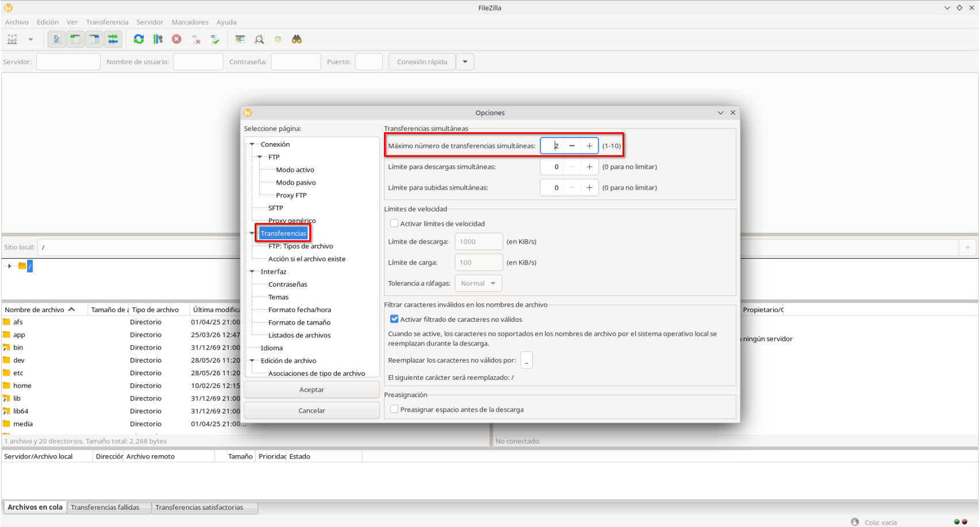Open the Marcadores menu
The image size is (980, 527).
[x=190, y=22]
